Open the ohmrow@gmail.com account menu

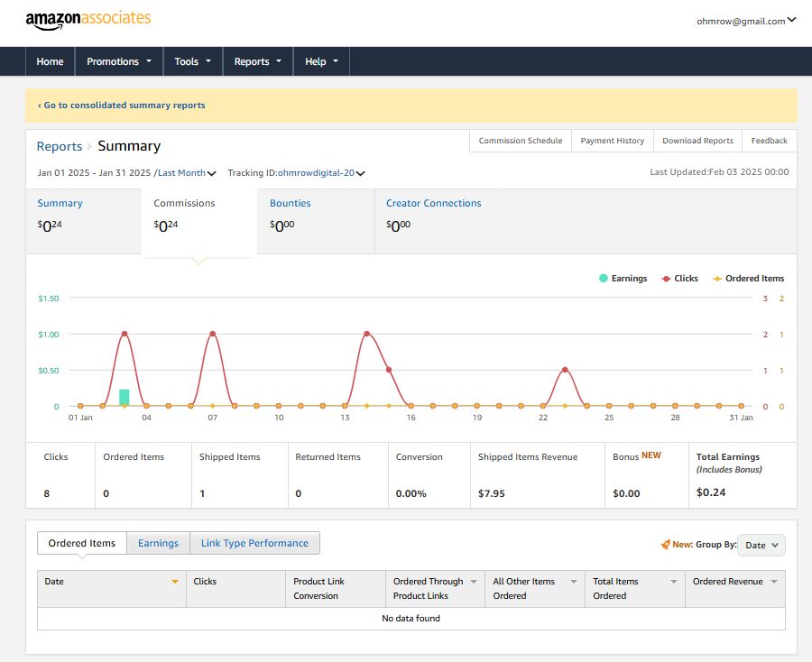click(x=746, y=21)
